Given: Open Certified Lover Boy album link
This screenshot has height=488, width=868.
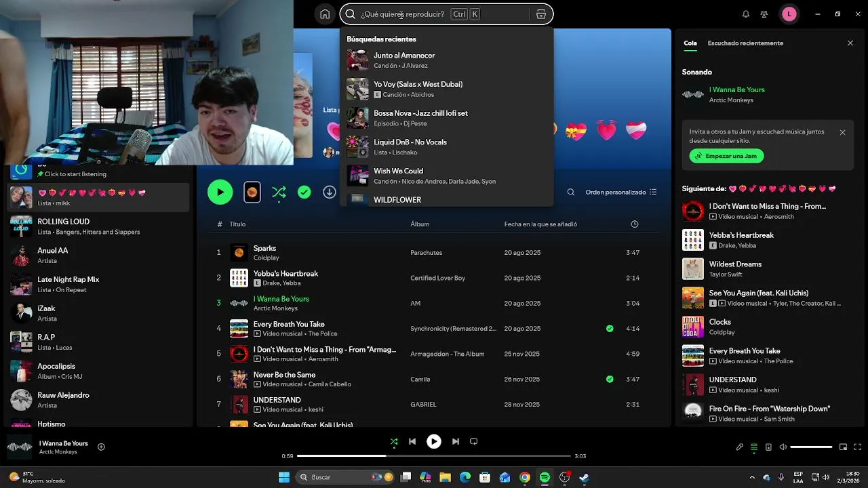Looking at the screenshot, I should [437, 278].
